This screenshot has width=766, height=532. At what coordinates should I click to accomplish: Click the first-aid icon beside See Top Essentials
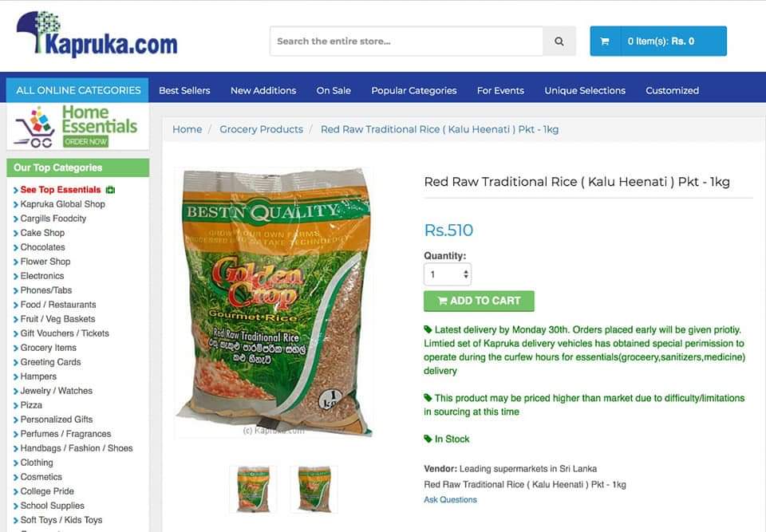(x=110, y=190)
